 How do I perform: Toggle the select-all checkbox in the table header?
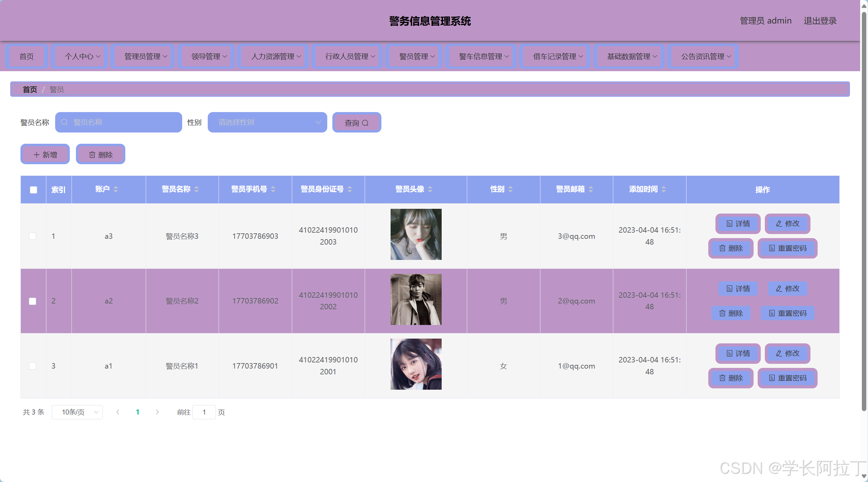33,190
